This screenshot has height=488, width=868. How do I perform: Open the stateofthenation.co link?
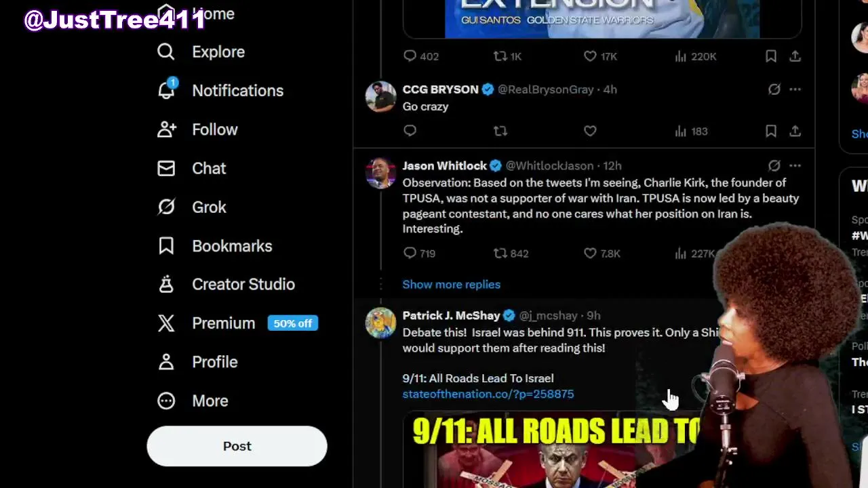488,394
